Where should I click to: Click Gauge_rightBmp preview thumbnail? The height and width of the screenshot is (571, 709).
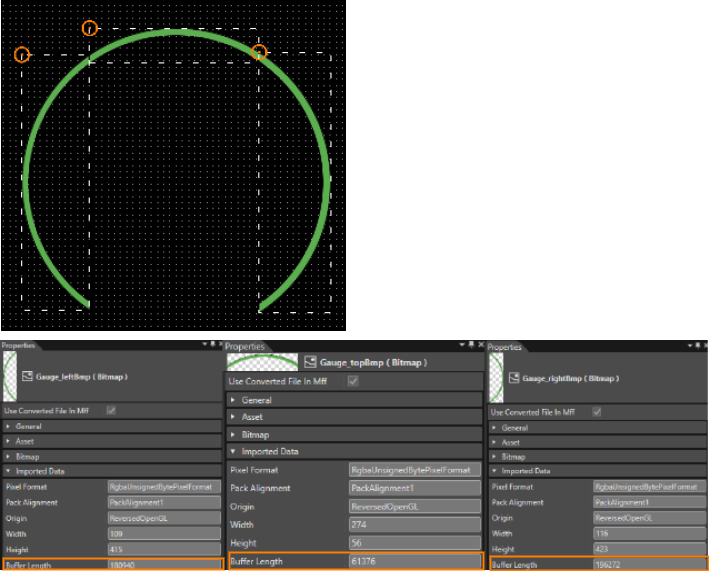tap(496, 378)
